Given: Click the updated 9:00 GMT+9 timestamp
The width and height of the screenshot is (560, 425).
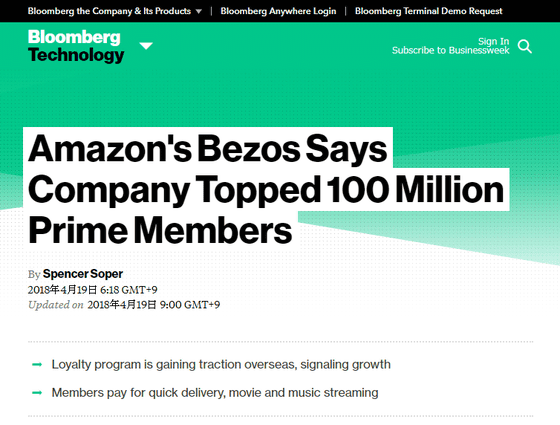Looking at the screenshot, I should pyautogui.click(x=190, y=305).
